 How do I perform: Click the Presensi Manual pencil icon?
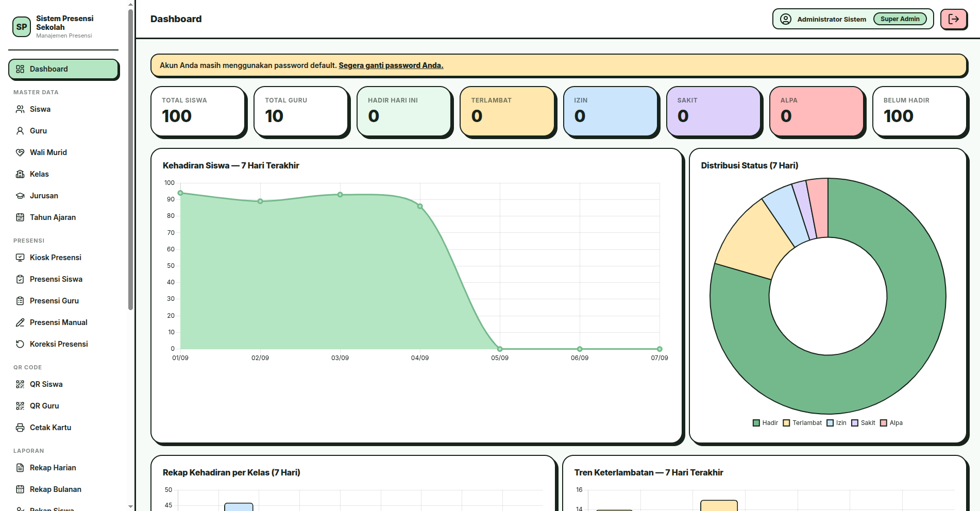[20, 322]
